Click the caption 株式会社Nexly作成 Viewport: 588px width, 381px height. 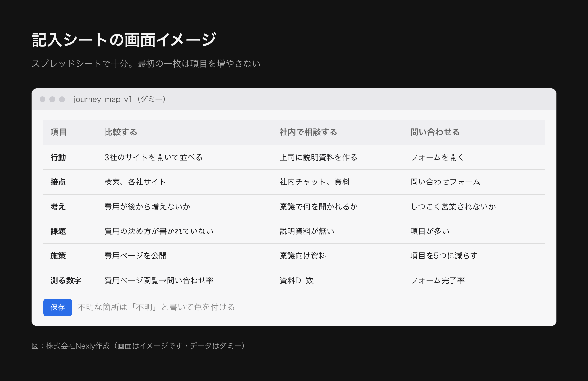(x=138, y=346)
